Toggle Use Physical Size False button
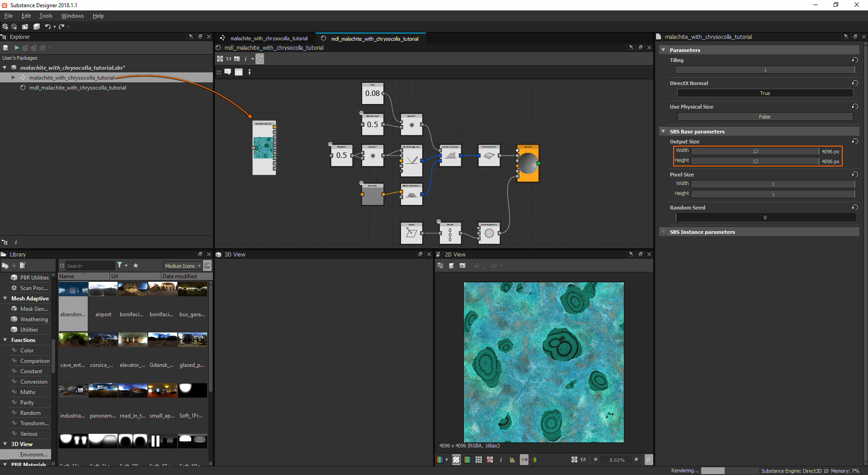The height and width of the screenshot is (475, 868). coord(765,117)
